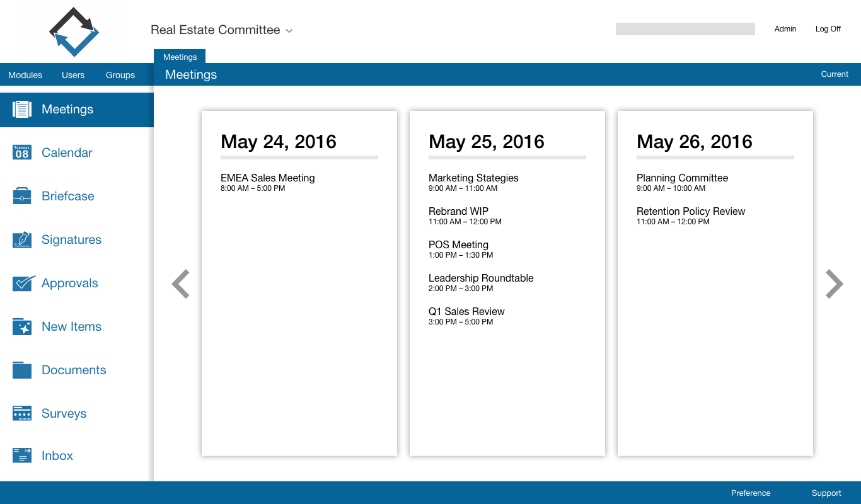Open the New Items label in the sidebar

pos(71,326)
